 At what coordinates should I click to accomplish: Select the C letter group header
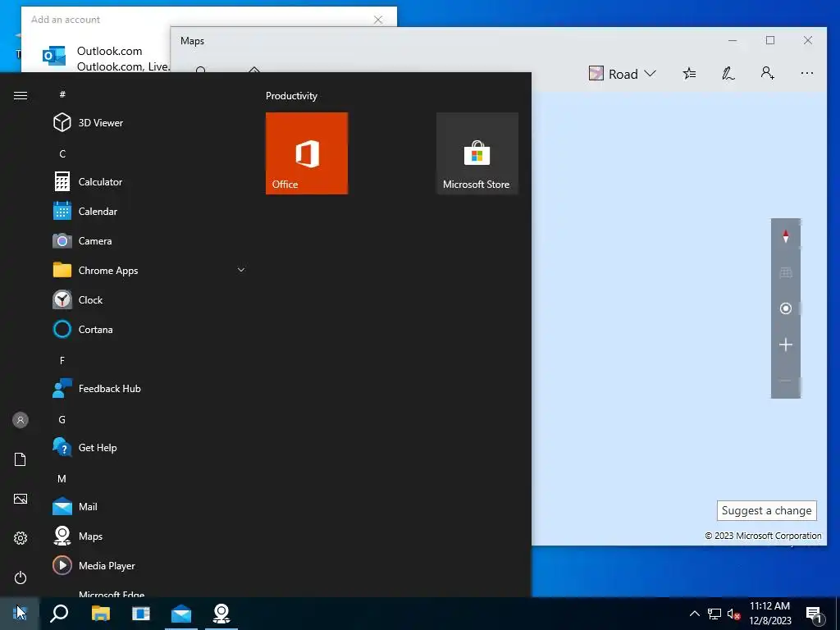[62, 153]
